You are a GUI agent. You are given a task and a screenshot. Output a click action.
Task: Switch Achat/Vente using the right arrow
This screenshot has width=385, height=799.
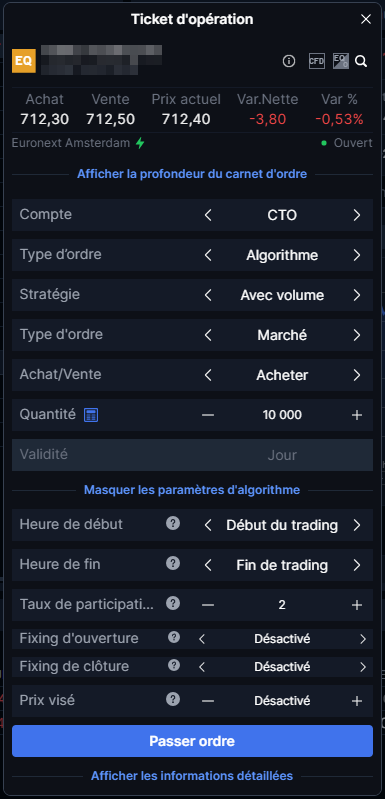coord(356,375)
